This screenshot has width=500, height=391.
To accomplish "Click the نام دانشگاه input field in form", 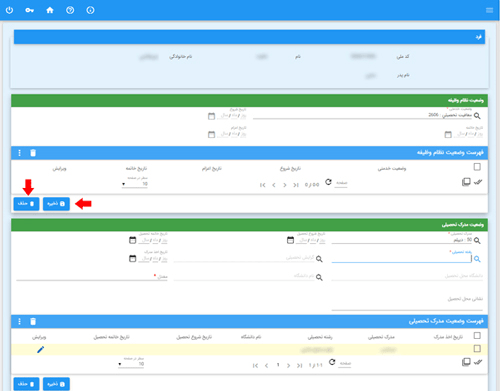I will click(x=244, y=276).
